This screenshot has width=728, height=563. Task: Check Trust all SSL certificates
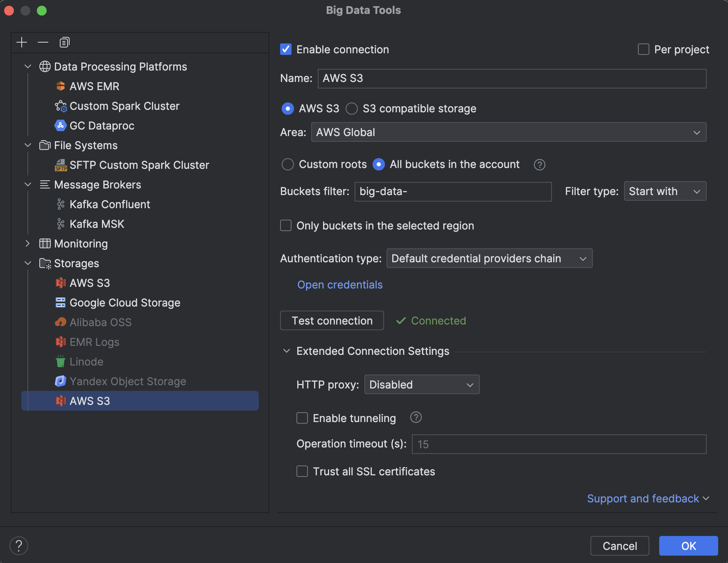click(x=302, y=471)
